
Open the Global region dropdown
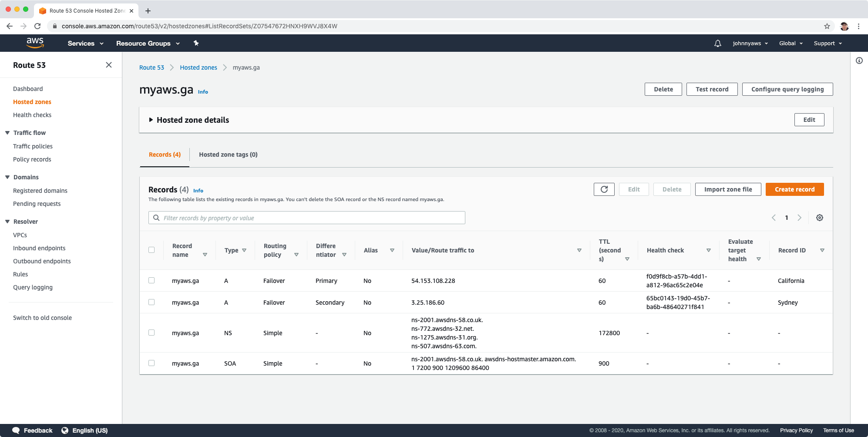(x=791, y=43)
